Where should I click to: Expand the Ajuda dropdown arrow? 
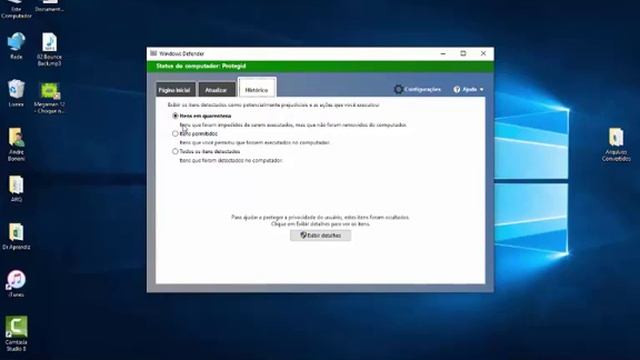(x=482, y=89)
